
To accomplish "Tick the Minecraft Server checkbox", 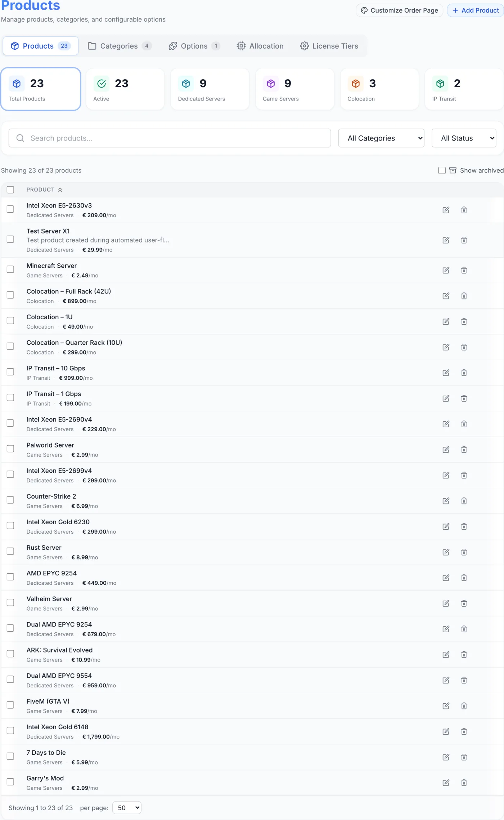I will coord(10,269).
